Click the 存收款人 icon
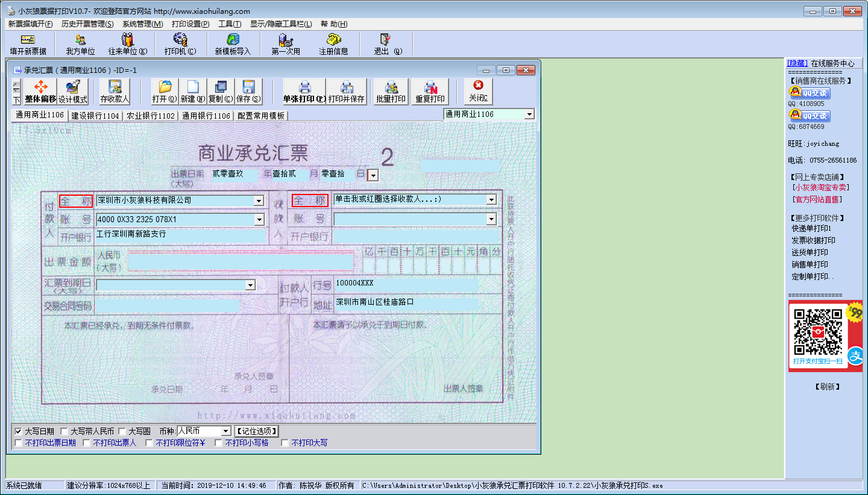 click(x=115, y=92)
